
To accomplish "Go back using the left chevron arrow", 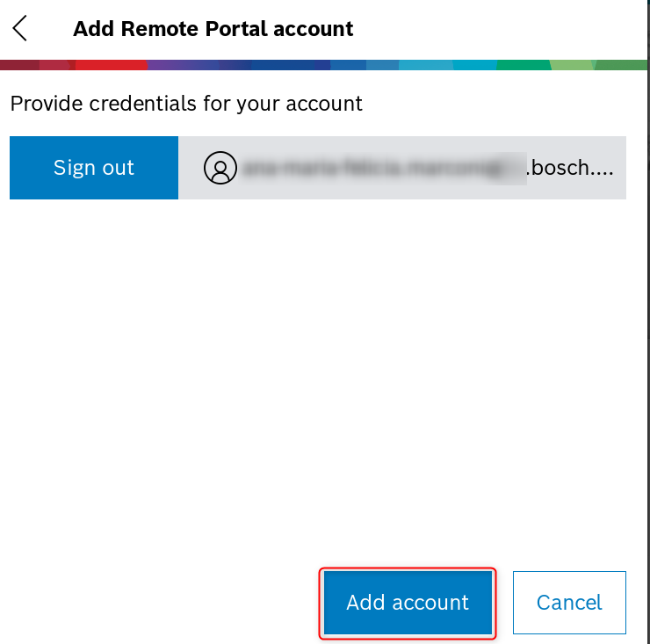I will pyautogui.click(x=20, y=28).
